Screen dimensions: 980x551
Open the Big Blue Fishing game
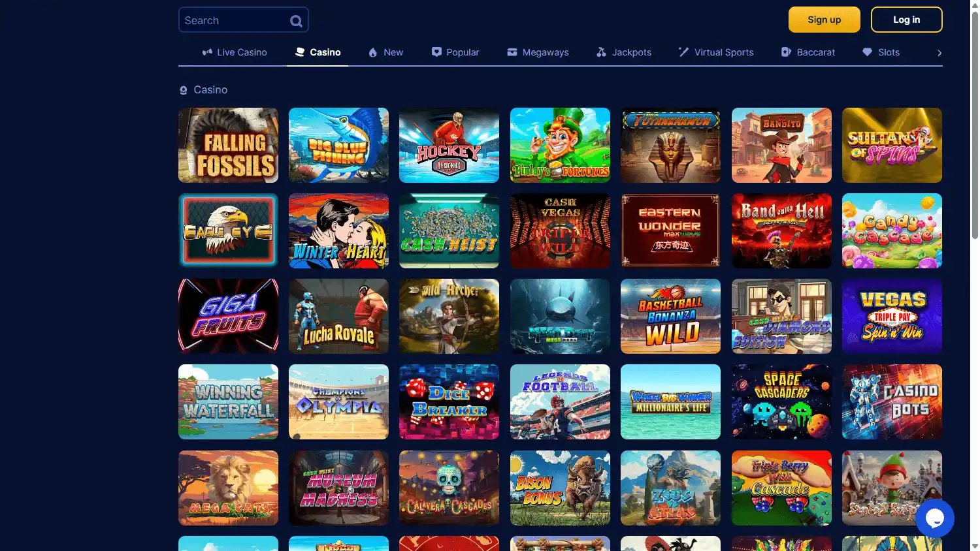(338, 145)
